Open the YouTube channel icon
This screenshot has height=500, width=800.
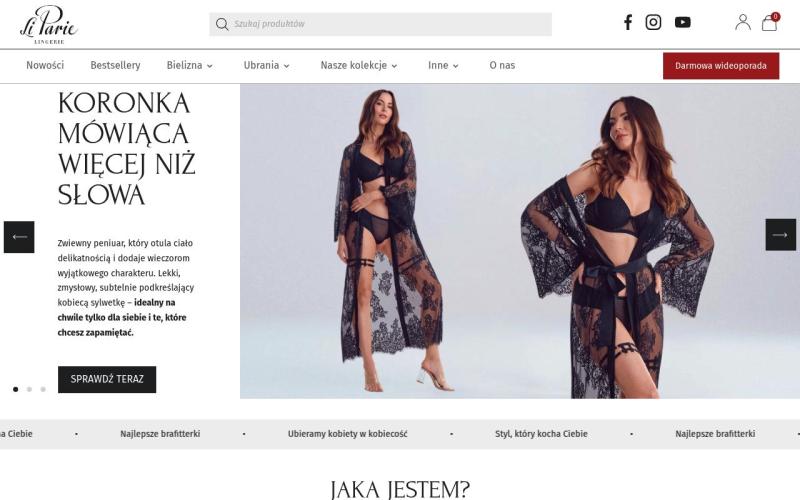click(x=683, y=22)
